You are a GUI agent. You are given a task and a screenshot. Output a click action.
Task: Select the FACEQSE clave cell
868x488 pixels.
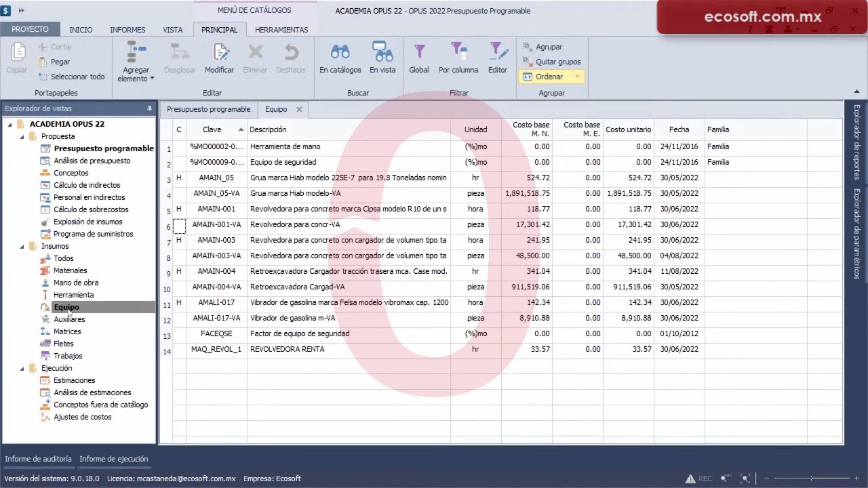point(216,333)
